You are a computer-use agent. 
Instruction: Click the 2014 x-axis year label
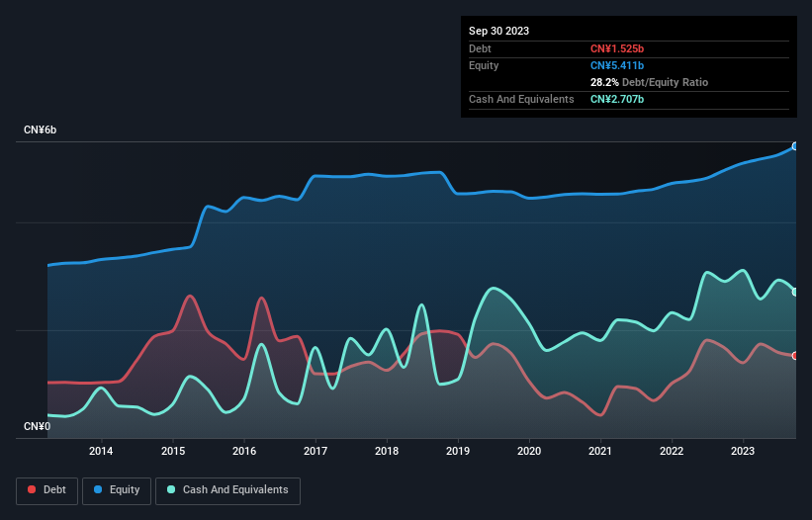tap(101, 452)
